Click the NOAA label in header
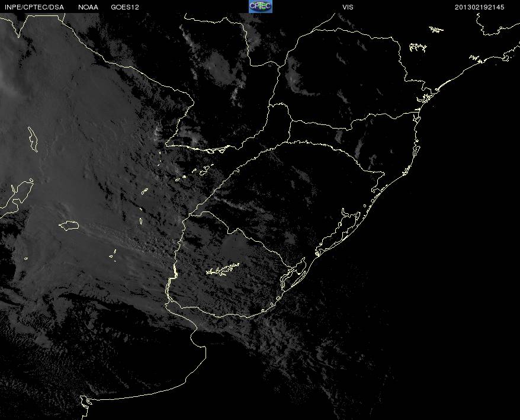 pyautogui.click(x=88, y=7)
